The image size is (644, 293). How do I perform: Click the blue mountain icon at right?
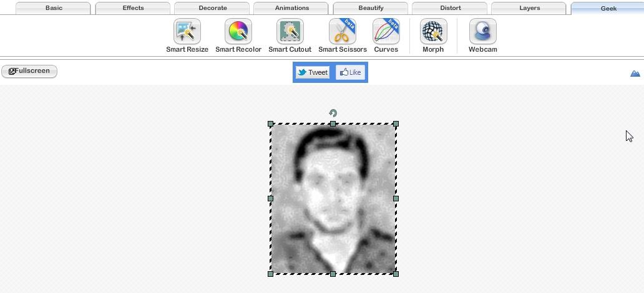(x=635, y=74)
